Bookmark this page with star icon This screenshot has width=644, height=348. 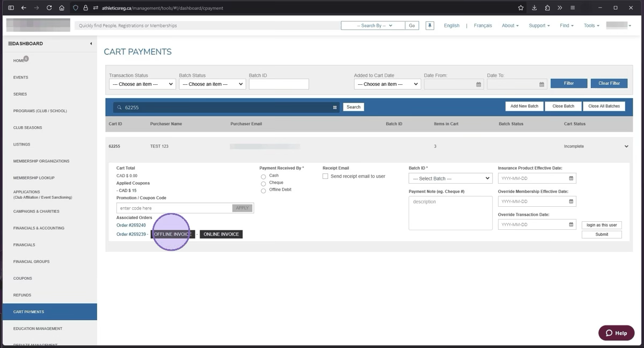coord(521,8)
